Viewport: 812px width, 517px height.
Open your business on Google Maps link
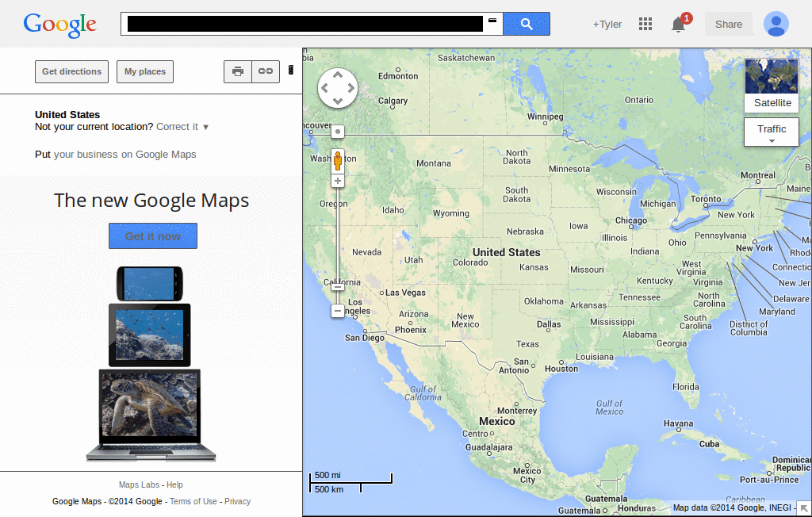(x=124, y=155)
